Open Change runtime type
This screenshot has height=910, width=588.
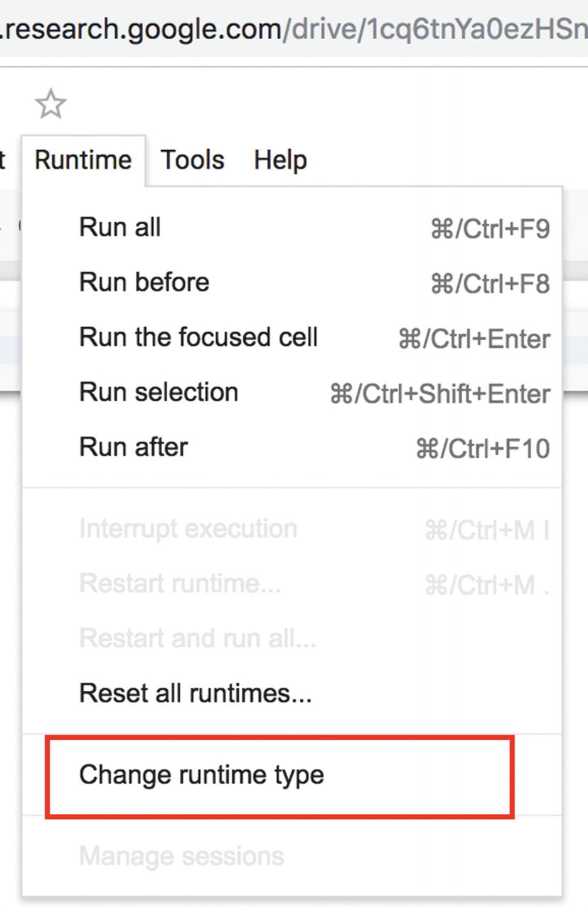click(x=201, y=775)
